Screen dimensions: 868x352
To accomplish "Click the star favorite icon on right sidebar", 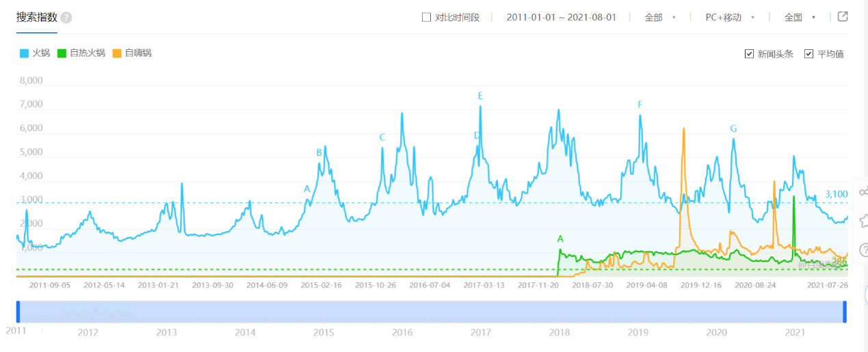I will pyautogui.click(x=864, y=220).
